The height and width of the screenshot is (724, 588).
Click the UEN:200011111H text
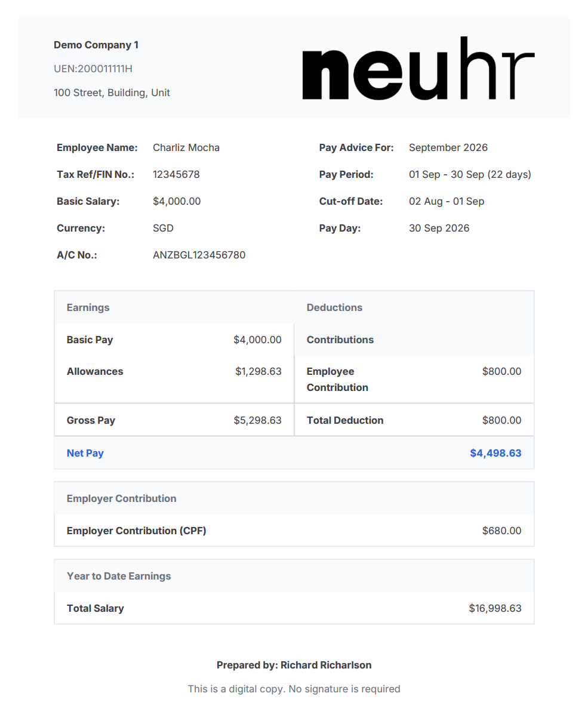point(93,69)
